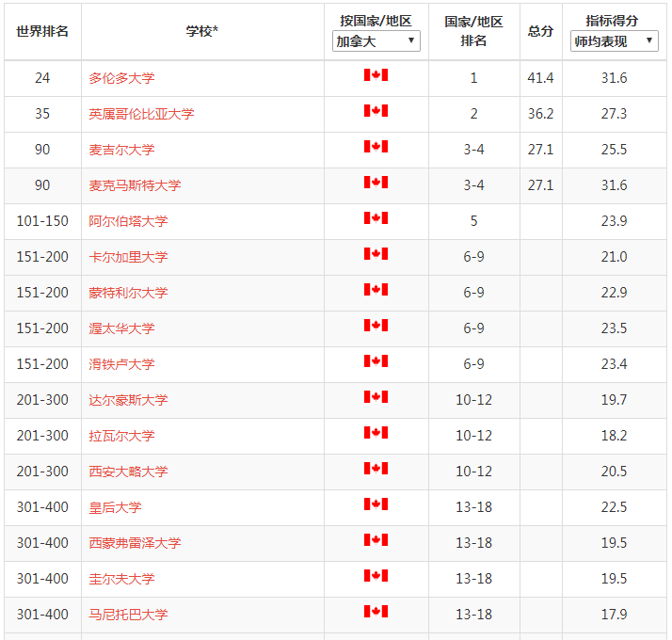This screenshot has height=640, width=672.
Task: Click the 按国家/地区 header label
Action: point(376,21)
